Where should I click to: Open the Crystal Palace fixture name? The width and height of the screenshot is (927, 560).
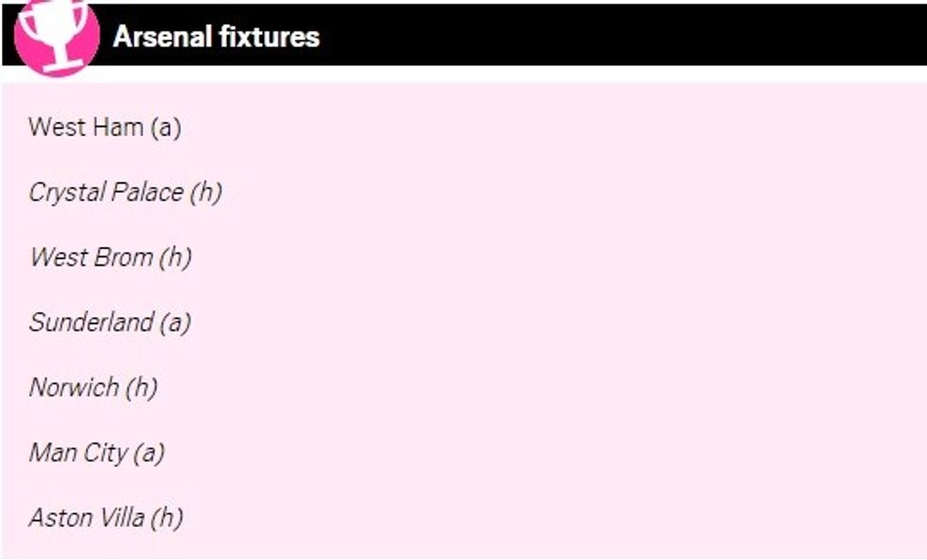click(x=106, y=192)
